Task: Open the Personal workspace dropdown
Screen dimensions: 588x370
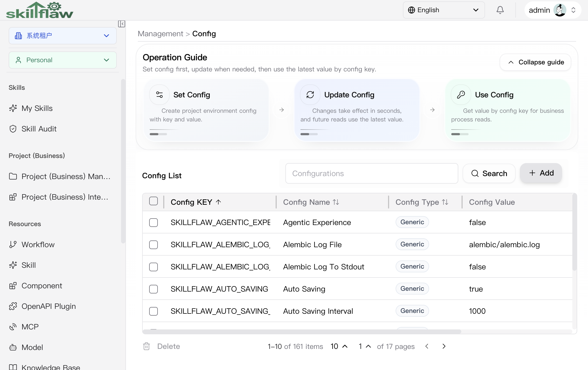Action: (63, 60)
